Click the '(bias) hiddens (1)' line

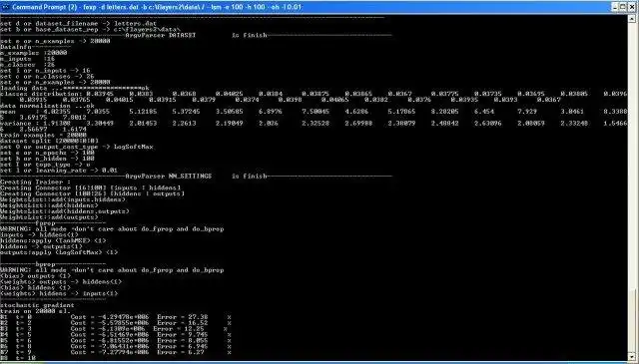[35, 287]
